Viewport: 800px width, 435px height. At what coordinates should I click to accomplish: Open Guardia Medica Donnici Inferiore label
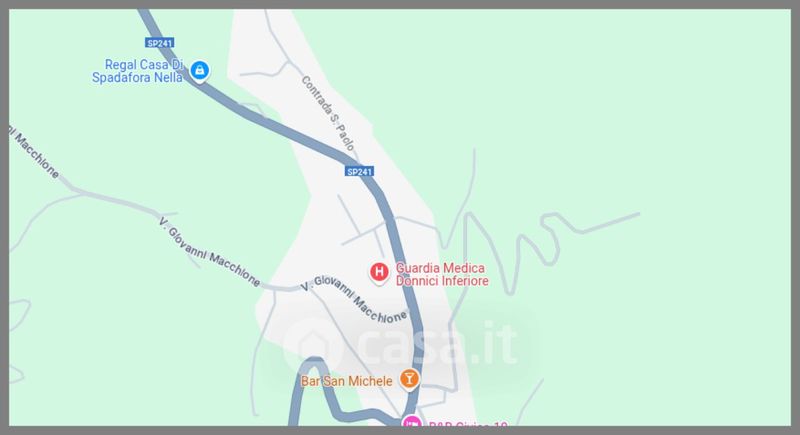coord(442,274)
